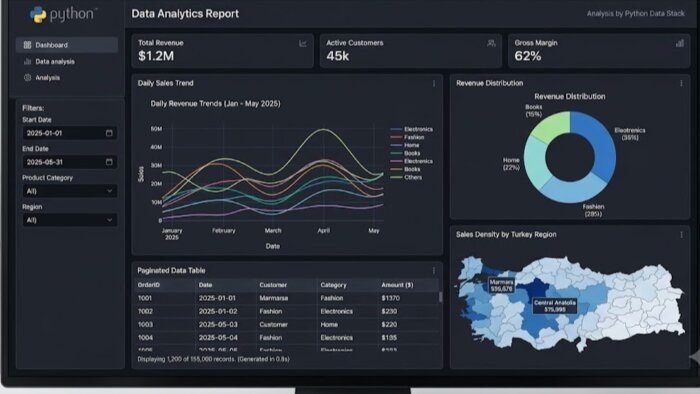Sort by the Customer column header
This screenshot has width=700, height=394.
[x=273, y=285]
